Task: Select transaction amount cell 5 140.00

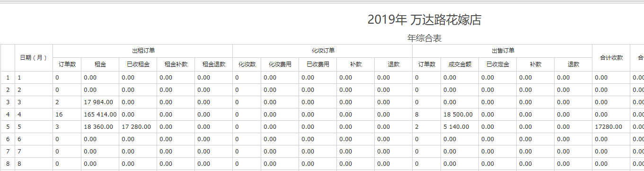Action: point(460,126)
